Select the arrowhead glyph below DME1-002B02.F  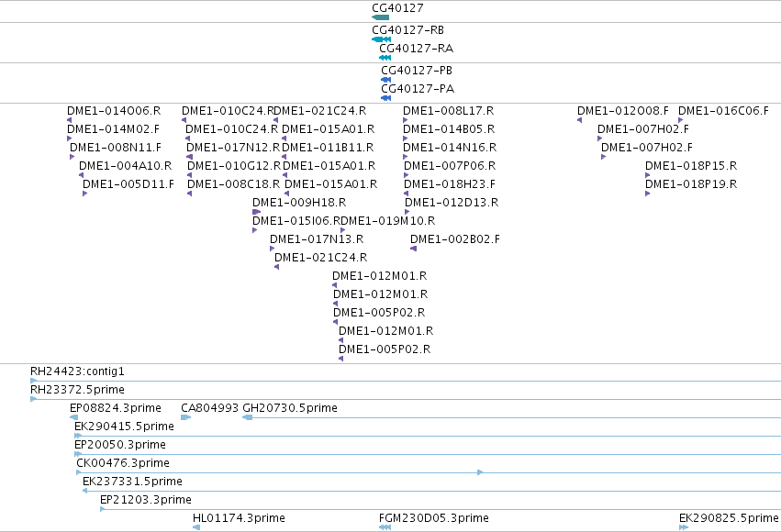pos(413,249)
